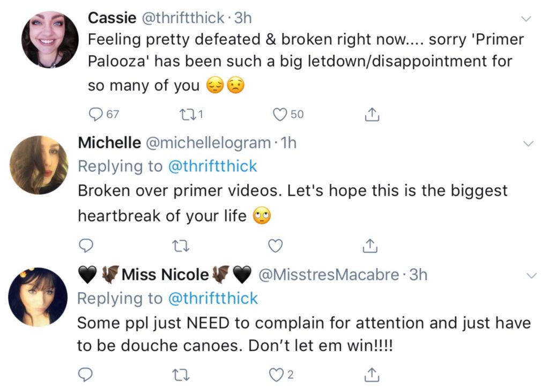
Task: Reply to Miss Nicole's tweet
Action: pos(86,375)
